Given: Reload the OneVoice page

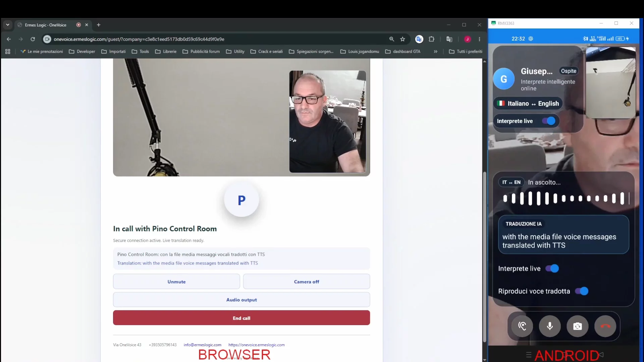Looking at the screenshot, I should click(x=33, y=39).
